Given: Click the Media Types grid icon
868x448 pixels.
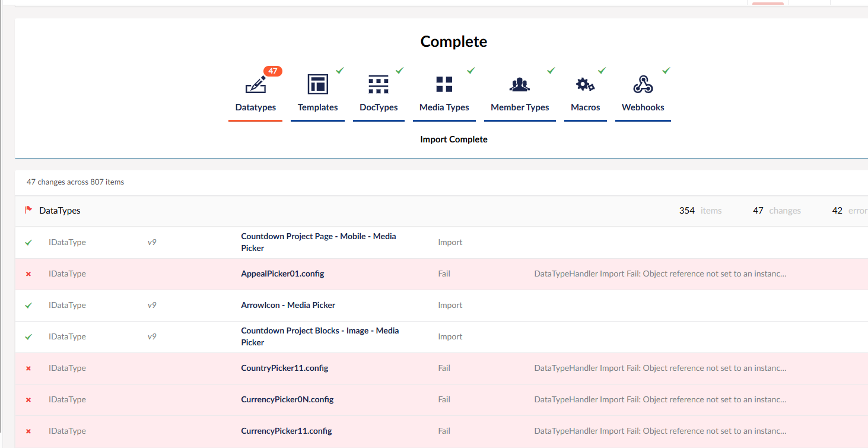Looking at the screenshot, I should tap(444, 84).
